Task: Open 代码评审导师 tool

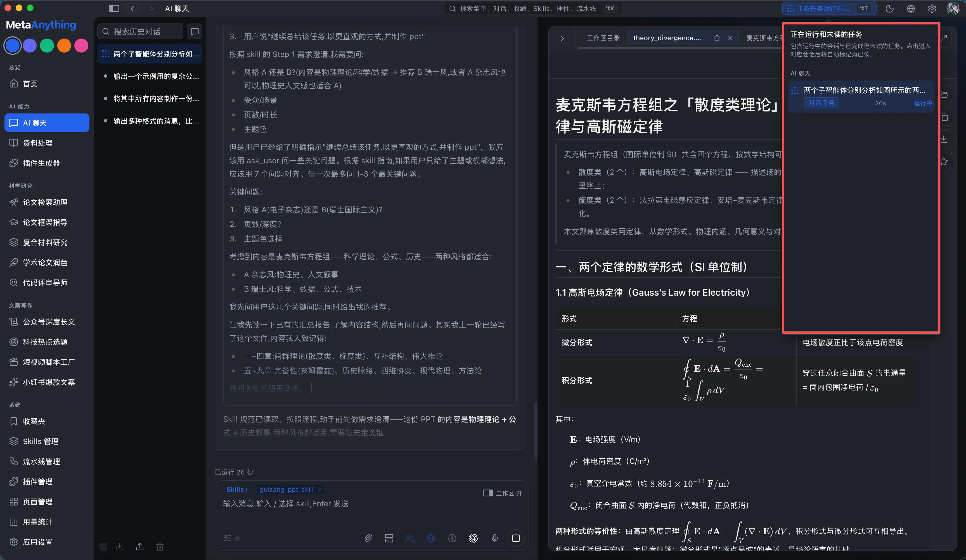Action: (47, 283)
